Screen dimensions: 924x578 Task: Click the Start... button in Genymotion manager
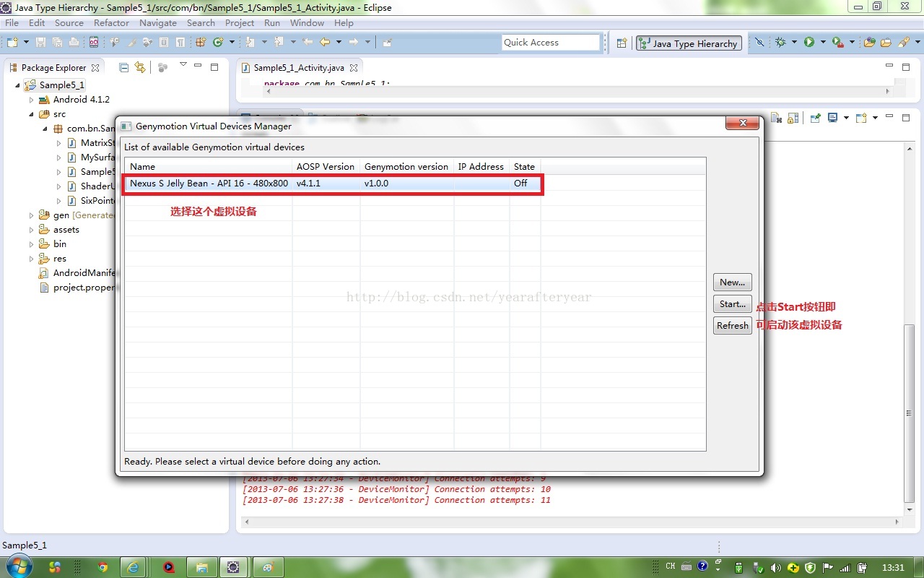(733, 304)
